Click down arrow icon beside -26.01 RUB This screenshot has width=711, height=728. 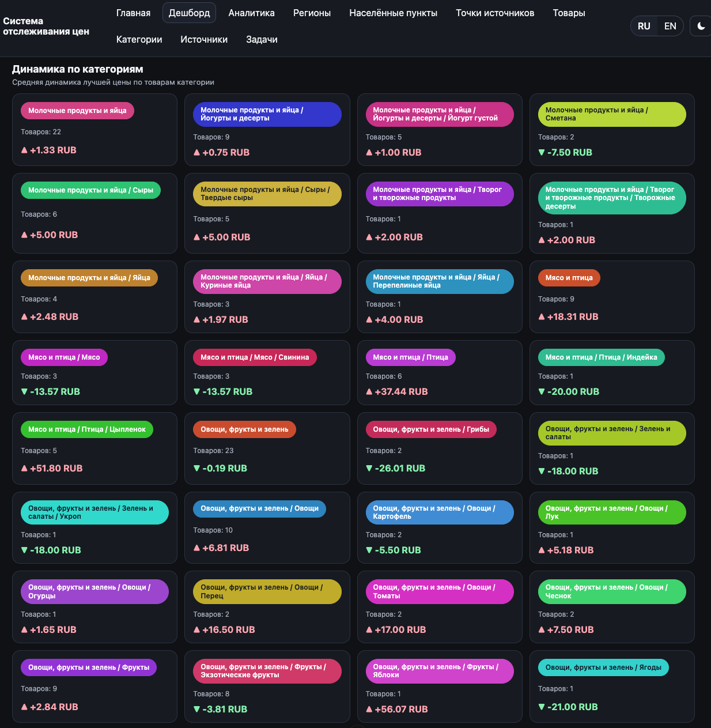coord(369,469)
